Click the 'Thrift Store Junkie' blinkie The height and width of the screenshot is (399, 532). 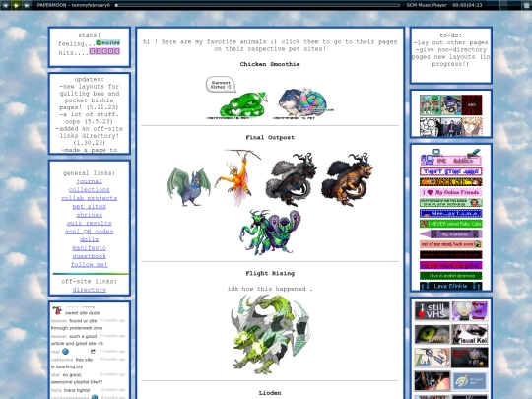coord(451,171)
